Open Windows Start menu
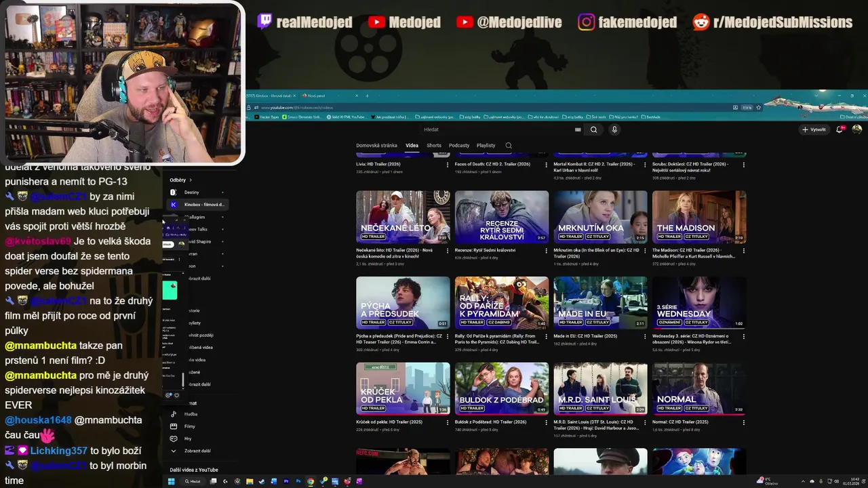The height and width of the screenshot is (488, 868). (x=172, y=481)
